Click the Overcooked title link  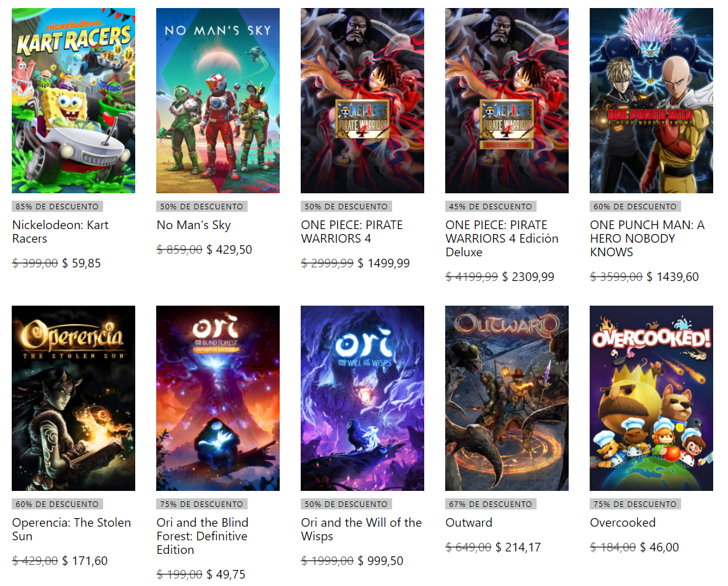622,523
